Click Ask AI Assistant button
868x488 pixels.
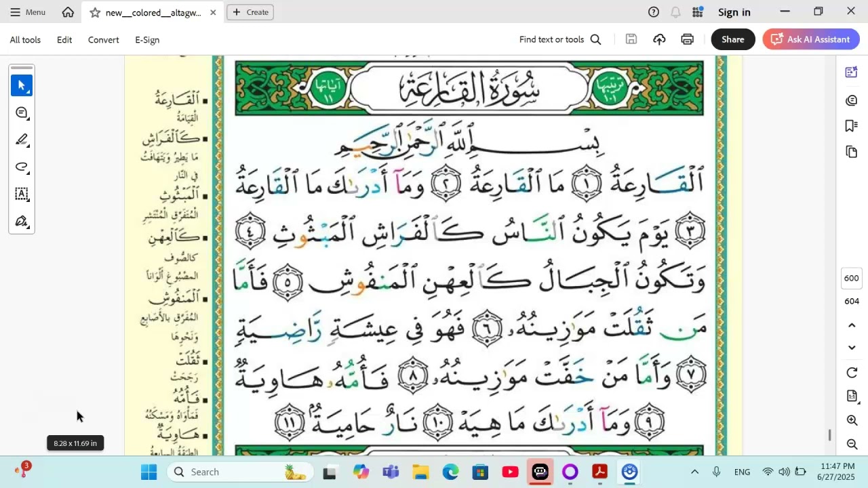[811, 39]
